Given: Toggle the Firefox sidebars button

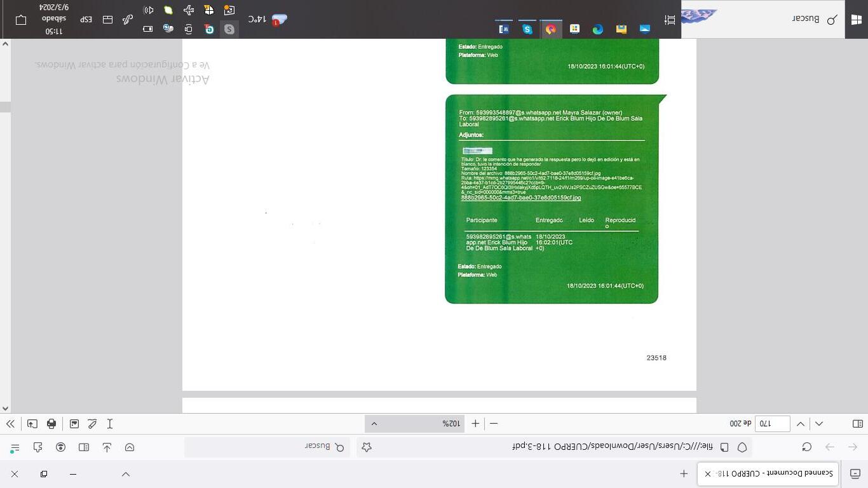Looking at the screenshot, I should point(84,447).
